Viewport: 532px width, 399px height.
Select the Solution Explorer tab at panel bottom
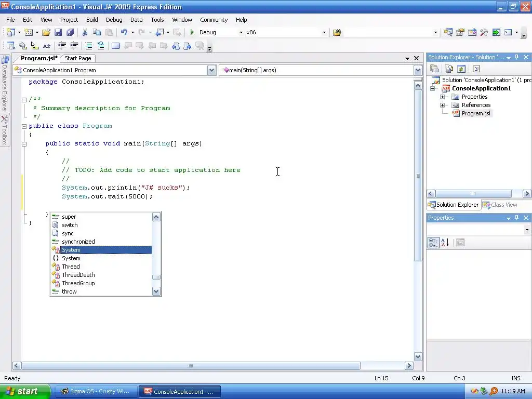pos(454,205)
